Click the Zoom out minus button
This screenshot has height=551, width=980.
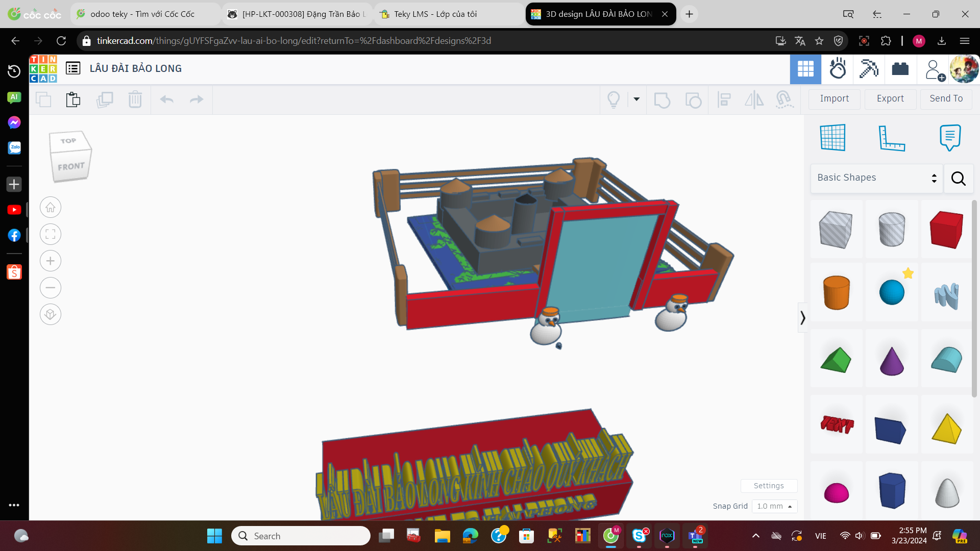point(51,288)
